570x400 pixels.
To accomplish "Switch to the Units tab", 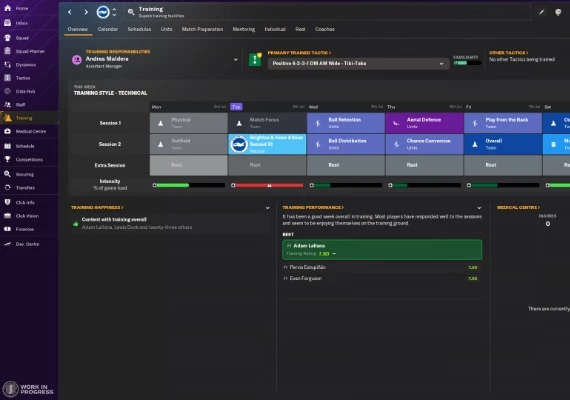I will (166, 29).
